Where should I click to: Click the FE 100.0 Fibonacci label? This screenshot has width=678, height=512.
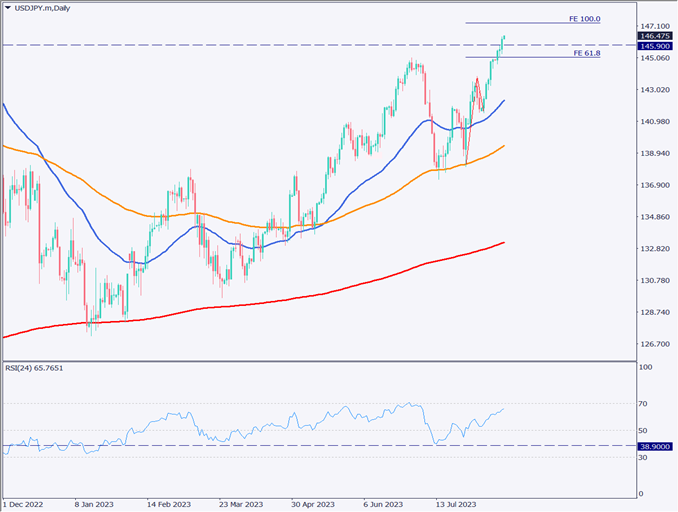tap(584, 19)
